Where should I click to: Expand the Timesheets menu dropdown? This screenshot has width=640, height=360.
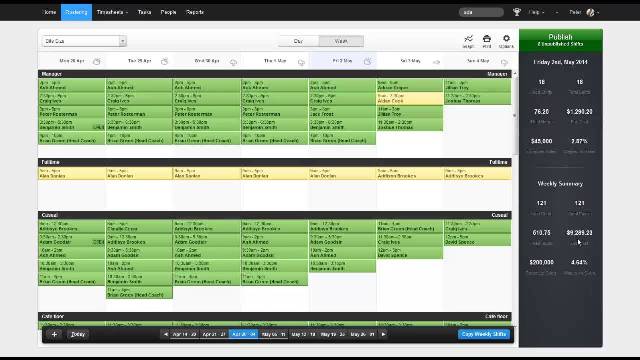(x=112, y=12)
